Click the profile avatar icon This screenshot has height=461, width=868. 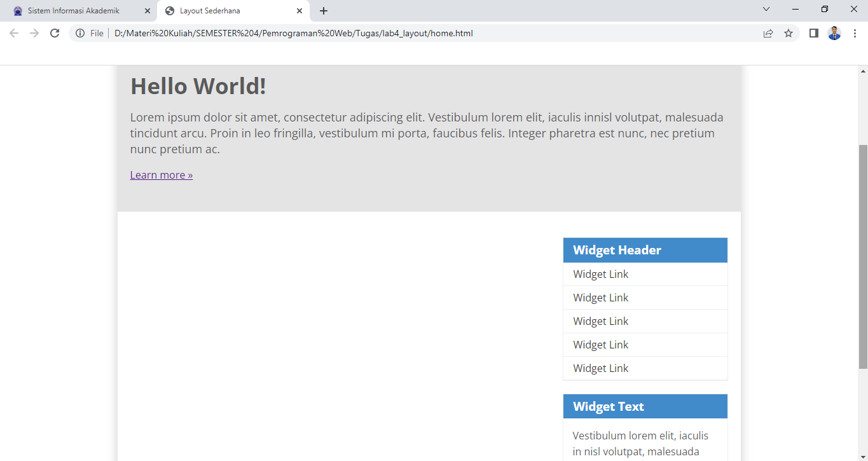click(834, 33)
